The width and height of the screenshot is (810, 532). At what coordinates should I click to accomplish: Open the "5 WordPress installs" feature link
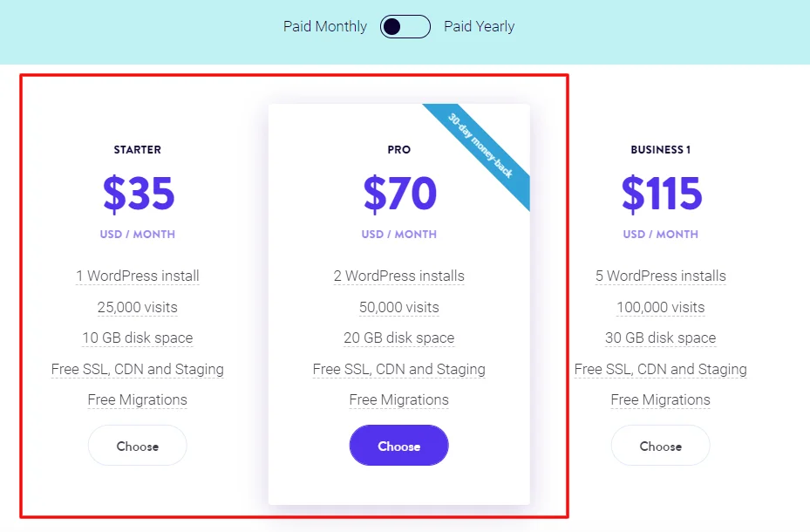(x=660, y=276)
